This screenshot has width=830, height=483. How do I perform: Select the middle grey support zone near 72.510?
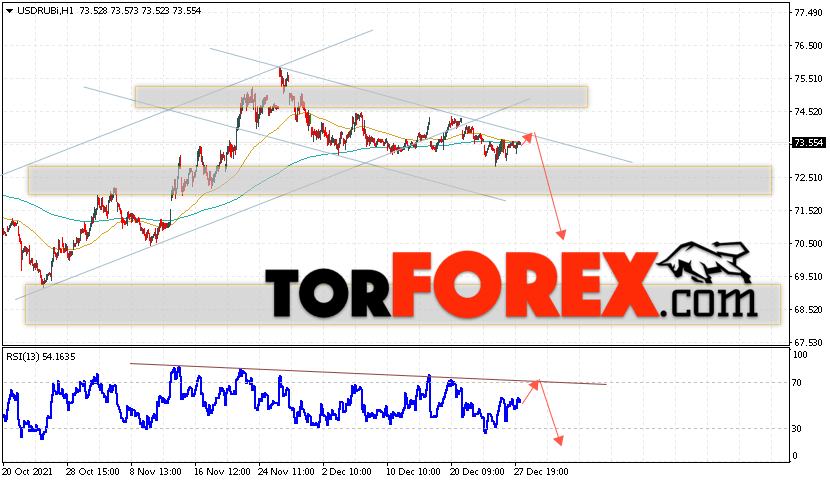pos(400,181)
